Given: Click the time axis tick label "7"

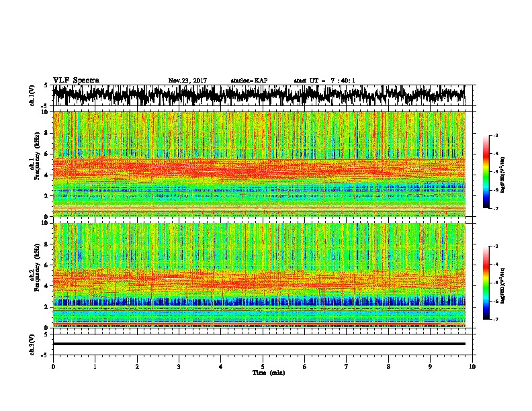Looking at the screenshot, I should point(347,367).
